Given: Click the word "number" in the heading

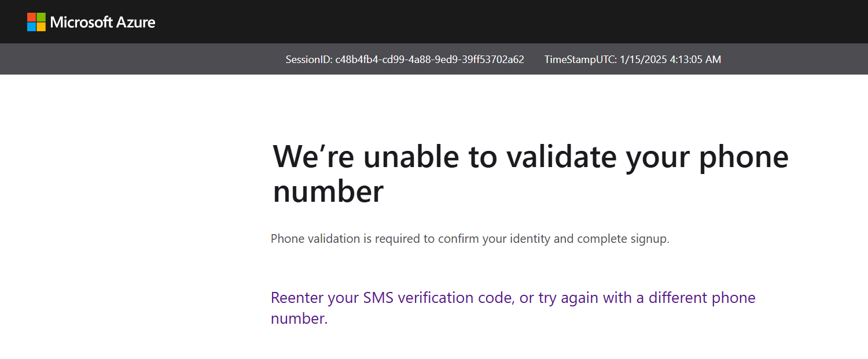Looking at the screenshot, I should (x=328, y=192).
